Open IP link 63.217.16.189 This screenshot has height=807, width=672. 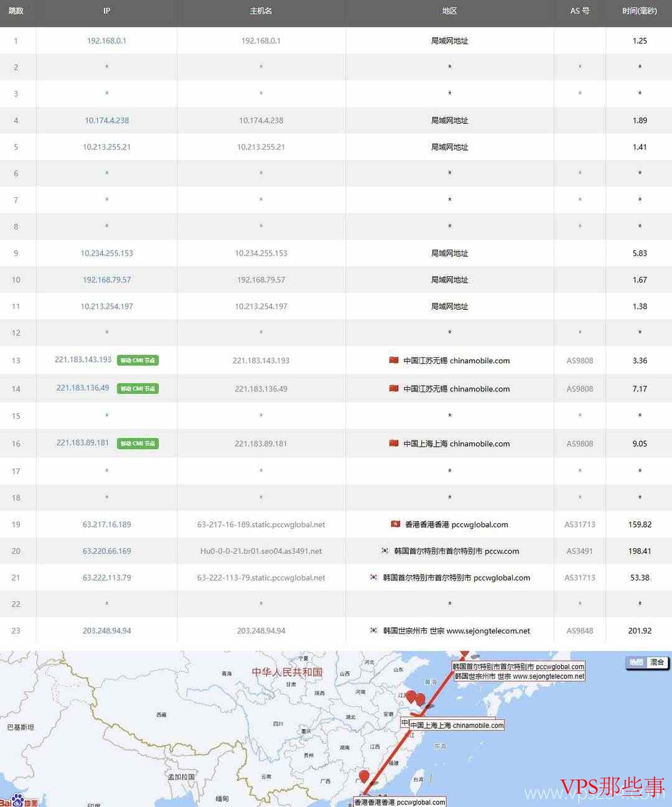coord(106,525)
